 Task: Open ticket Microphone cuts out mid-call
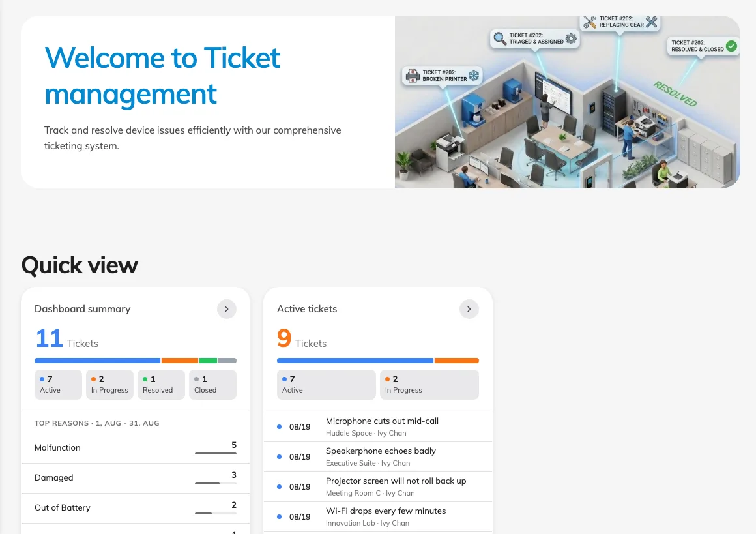[x=378, y=427]
